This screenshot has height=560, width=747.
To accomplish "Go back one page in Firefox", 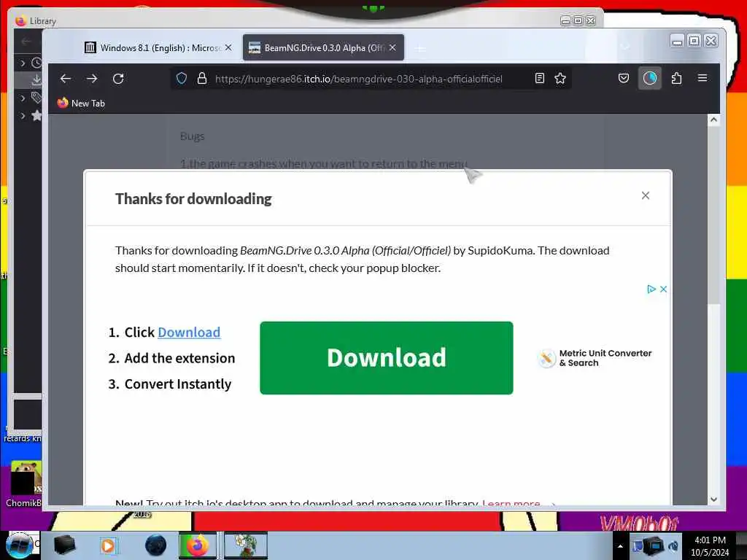I will 66,79.
